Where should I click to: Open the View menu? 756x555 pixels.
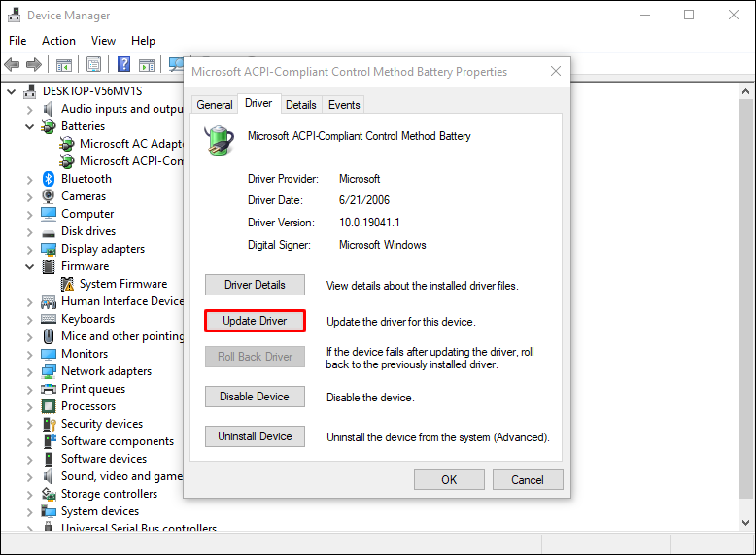tap(103, 41)
